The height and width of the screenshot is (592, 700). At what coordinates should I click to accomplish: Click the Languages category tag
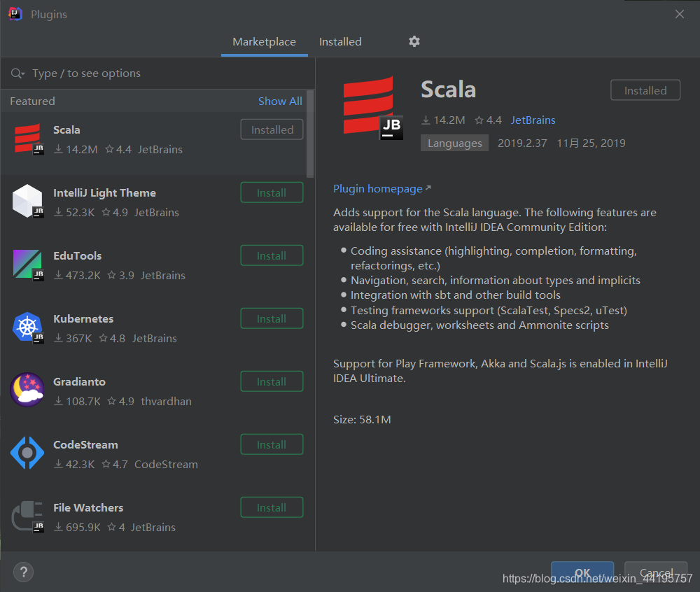pos(454,143)
